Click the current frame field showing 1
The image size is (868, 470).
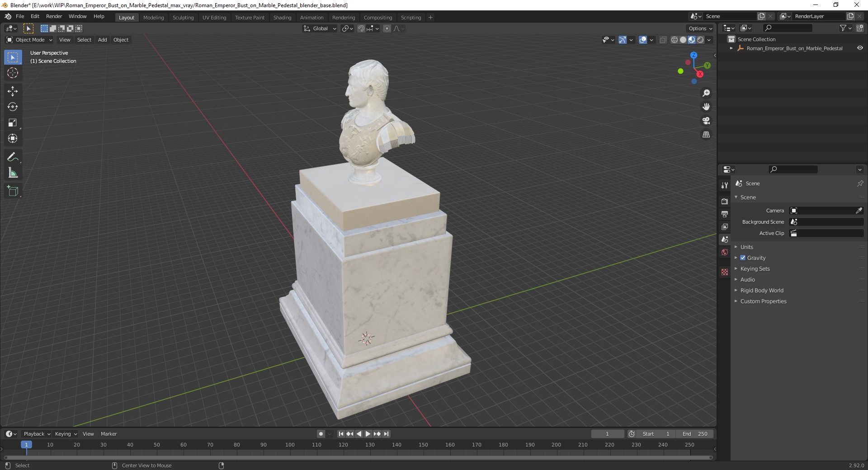[607, 434]
